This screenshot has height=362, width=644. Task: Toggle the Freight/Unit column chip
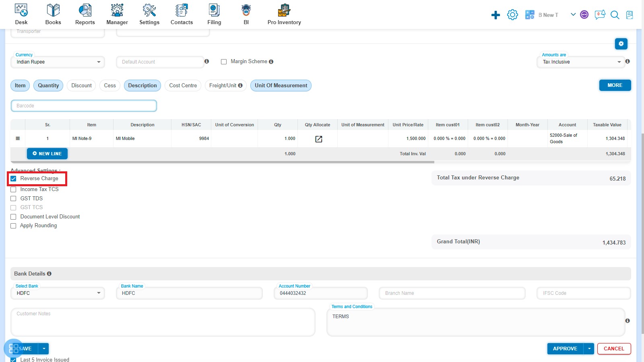pos(226,85)
